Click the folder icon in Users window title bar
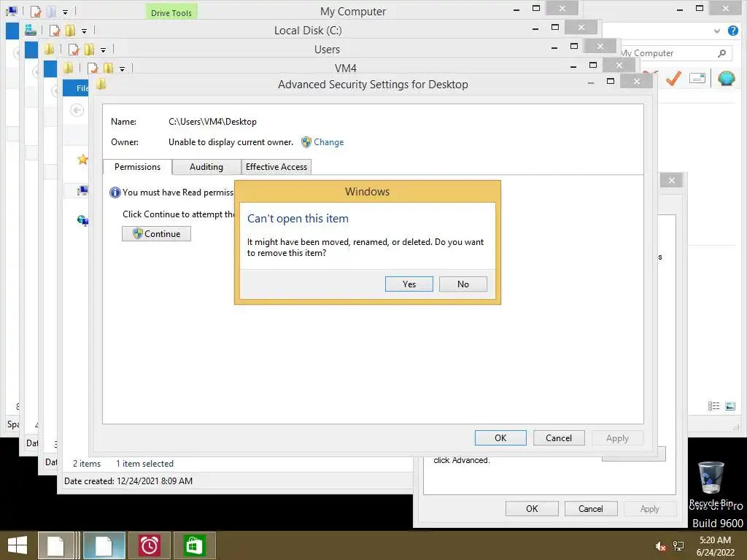 [49, 49]
